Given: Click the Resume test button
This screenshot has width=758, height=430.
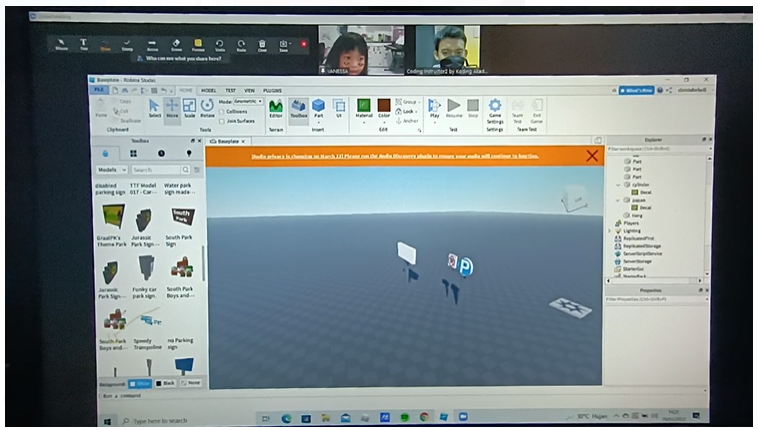Looking at the screenshot, I should 453,109.
